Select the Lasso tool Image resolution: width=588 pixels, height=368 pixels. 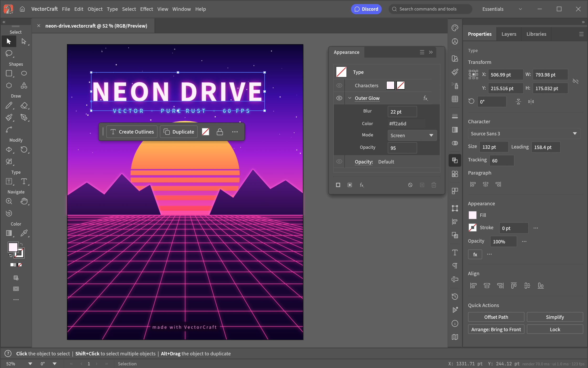click(x=9, y=53)
